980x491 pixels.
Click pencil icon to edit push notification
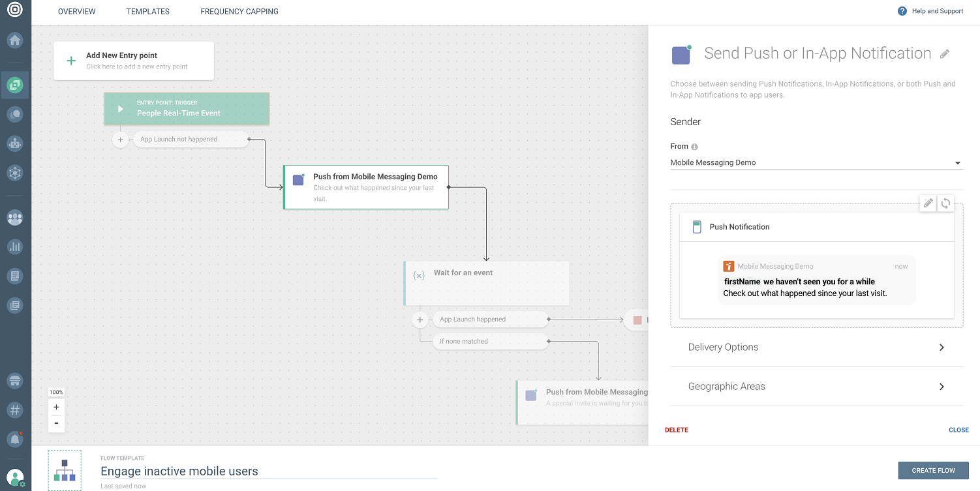(x=927, y=203)
